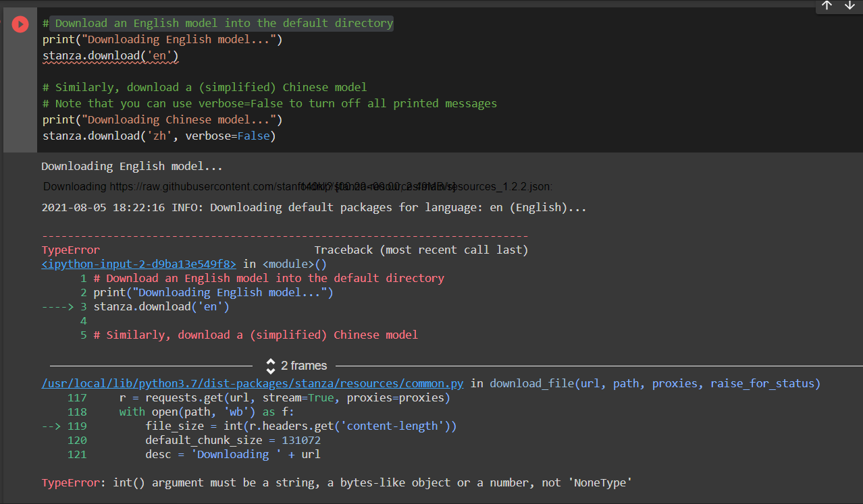Viewport: 863px width, 504px height.
Task: Move the cell up with the up arrow
Action: click(x=827, y=6)
